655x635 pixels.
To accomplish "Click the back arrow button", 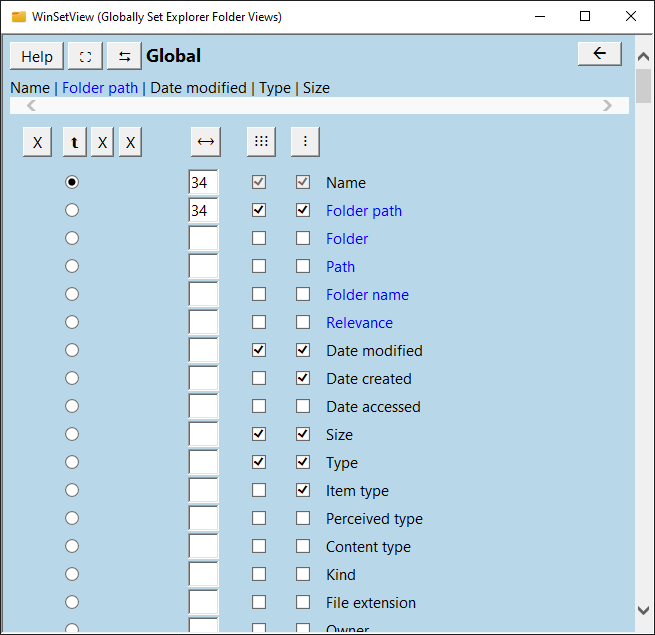I will click(x=599, y=53).
